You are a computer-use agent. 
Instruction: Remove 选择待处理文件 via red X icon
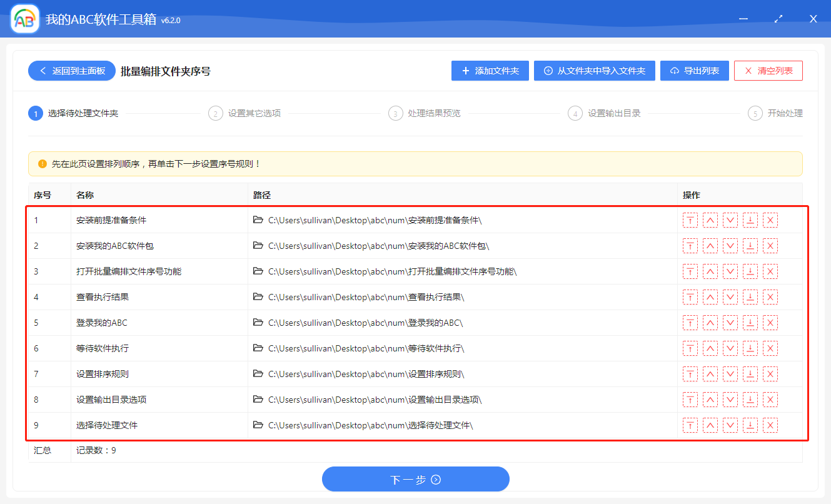point(770,425)
